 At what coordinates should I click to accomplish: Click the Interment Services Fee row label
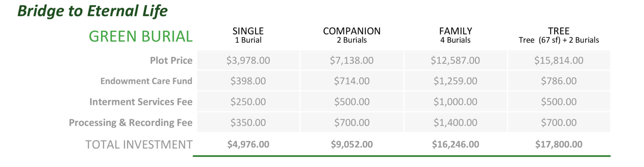[141, 102]
